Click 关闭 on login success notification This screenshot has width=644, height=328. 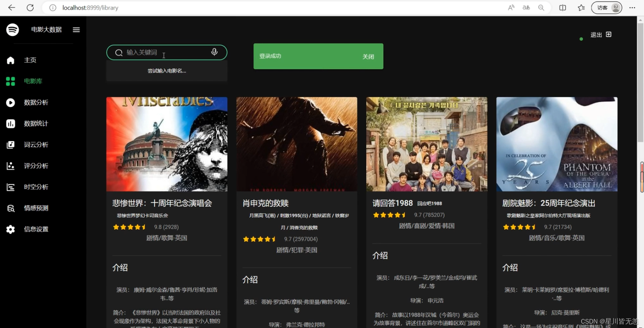368,57
